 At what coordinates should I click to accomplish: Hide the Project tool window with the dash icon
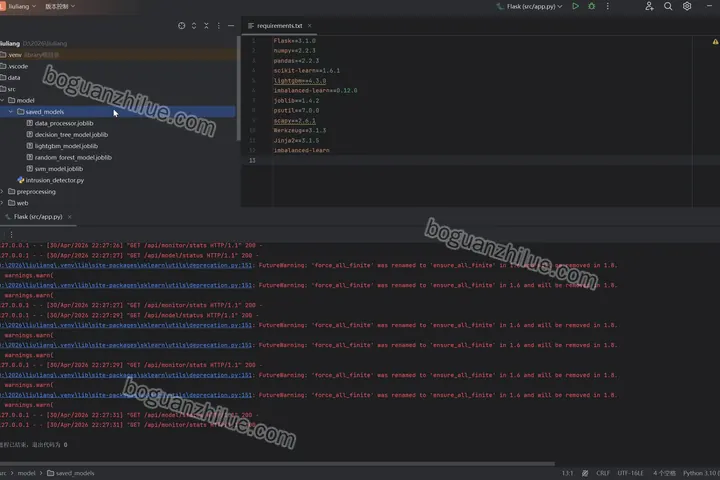pos(231,26)
